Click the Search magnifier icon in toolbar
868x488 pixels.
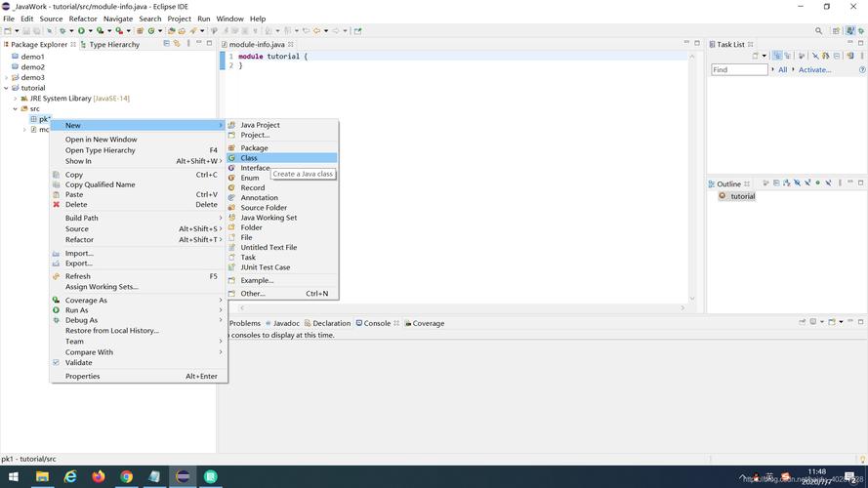(819, 31)
